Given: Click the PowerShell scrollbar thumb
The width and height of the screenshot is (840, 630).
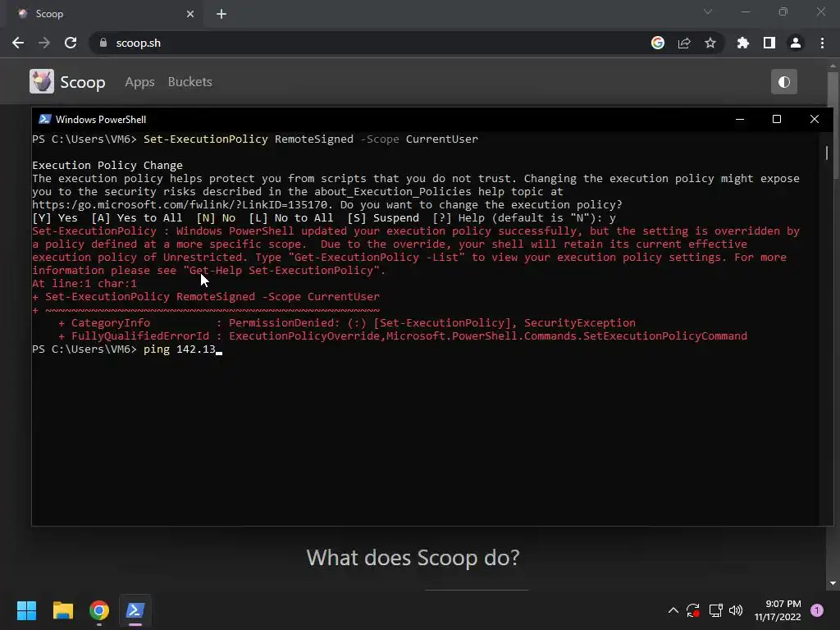Looking at the screenshot, I should pyautogui.click(x=827, y=153).
